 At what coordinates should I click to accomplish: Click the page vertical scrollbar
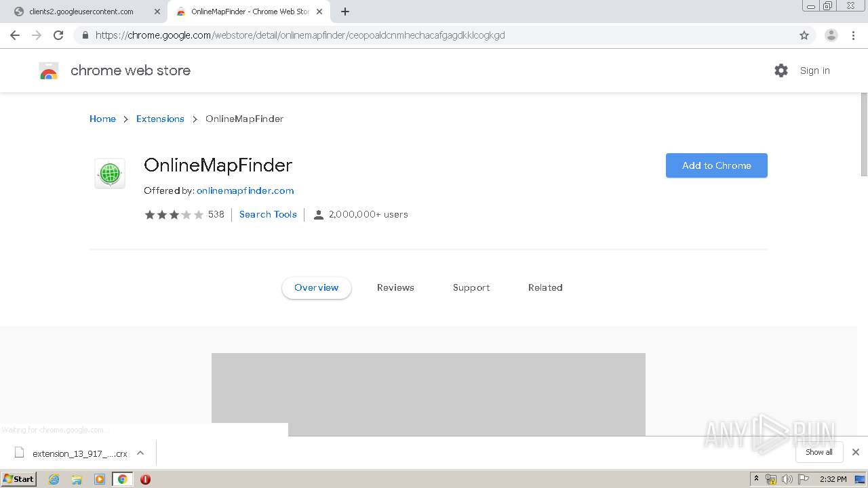863,135
